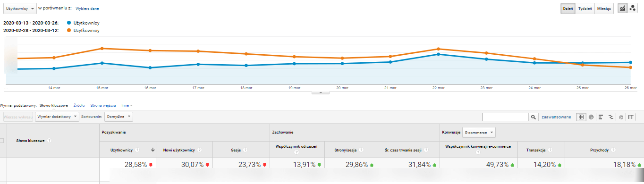Image resolution: width=644 pixels, height=184 pixels.
Task: Click the 2020-02-28 - 2020-03-12 legend entry
Action: [51, 31]
